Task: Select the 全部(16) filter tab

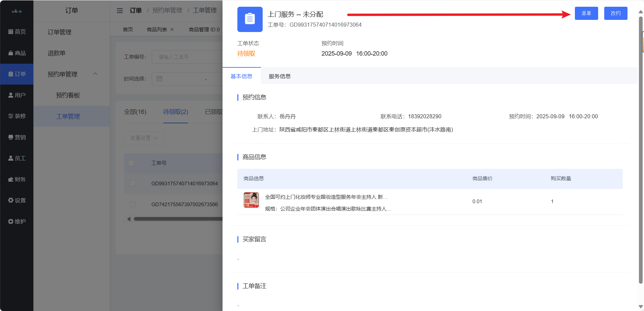Action: coord(135,112)
